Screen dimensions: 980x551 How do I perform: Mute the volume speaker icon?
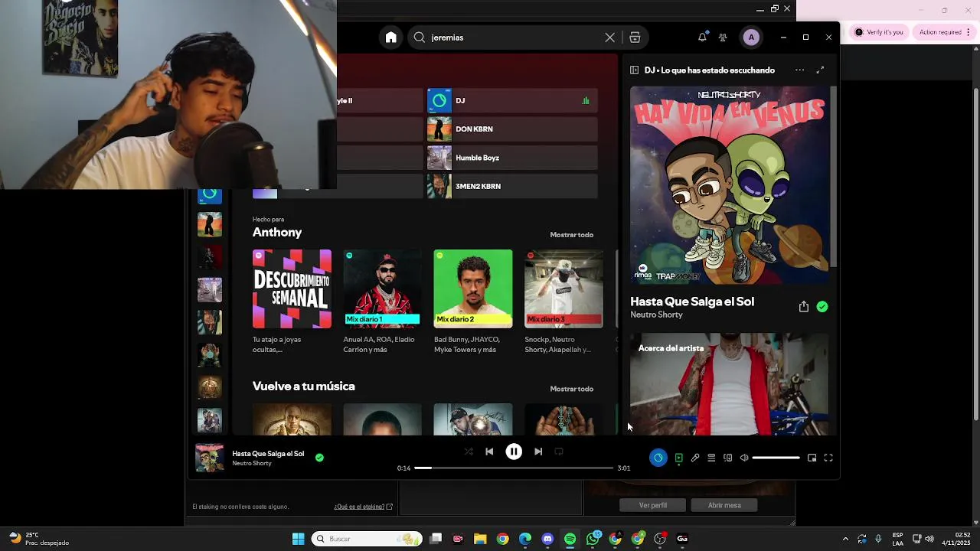click(x=744, y=458)
